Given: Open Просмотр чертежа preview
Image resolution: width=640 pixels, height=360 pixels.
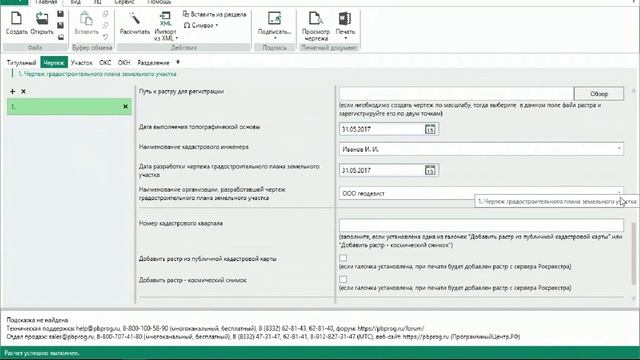Looking at the screenshot, I should (x=316, y=26).
